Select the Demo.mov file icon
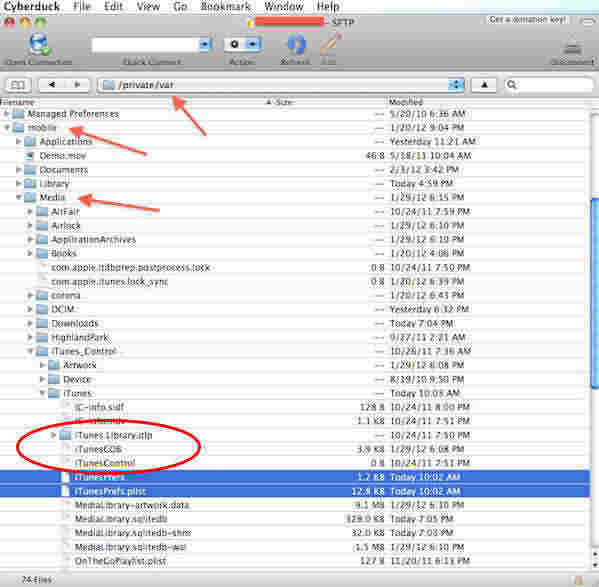 click(30, 156)
